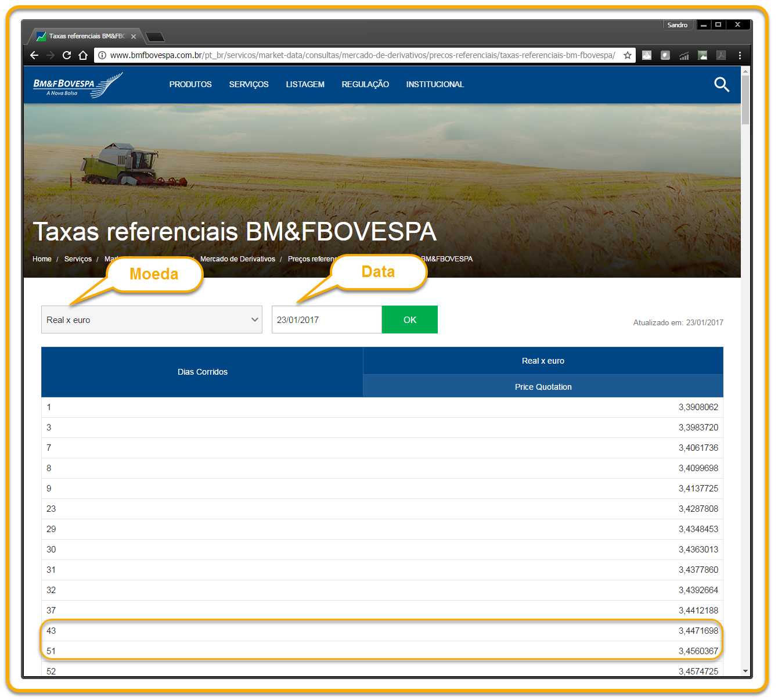
Task: Click the first extension icon after the star
Action: (647, 55)
